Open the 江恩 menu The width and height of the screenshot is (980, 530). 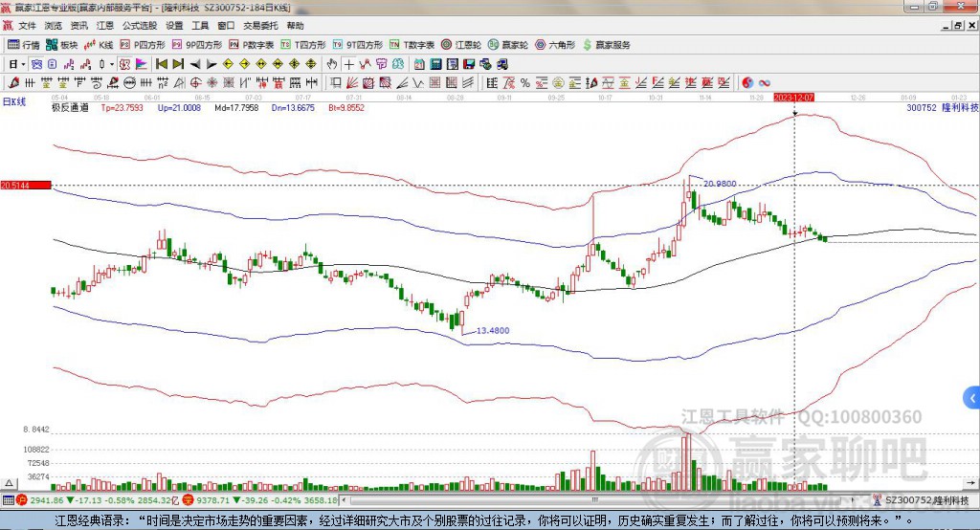coord(105,26)
